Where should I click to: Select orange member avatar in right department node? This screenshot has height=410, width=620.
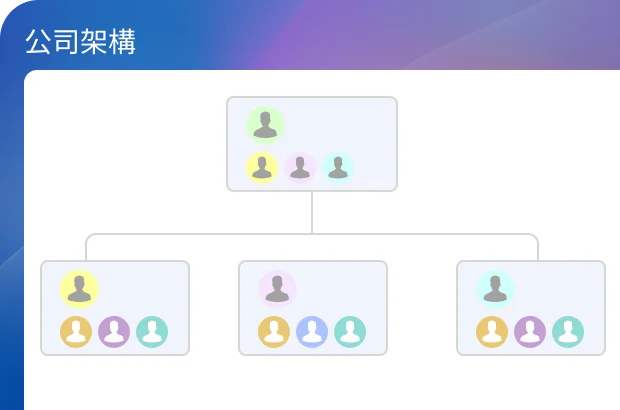click(492, 332)
